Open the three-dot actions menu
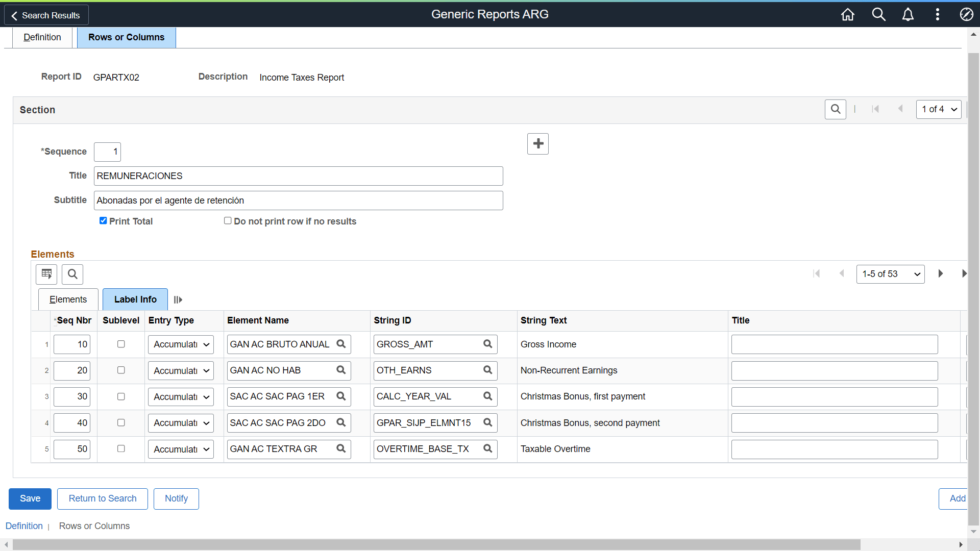Image resolution: width=980 pixels, height=551 pixels. pyautogui.click(x=938, y=14)
